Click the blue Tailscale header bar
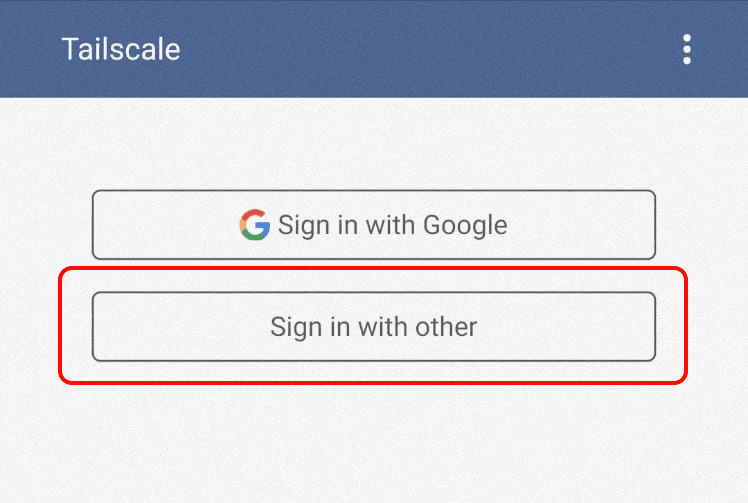Screen dimensions: 748x503 374,49
